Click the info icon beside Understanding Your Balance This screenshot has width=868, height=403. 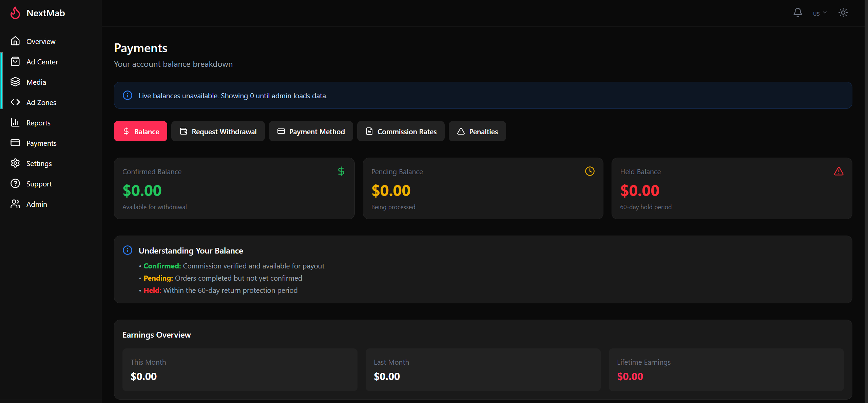click(127, 250)
